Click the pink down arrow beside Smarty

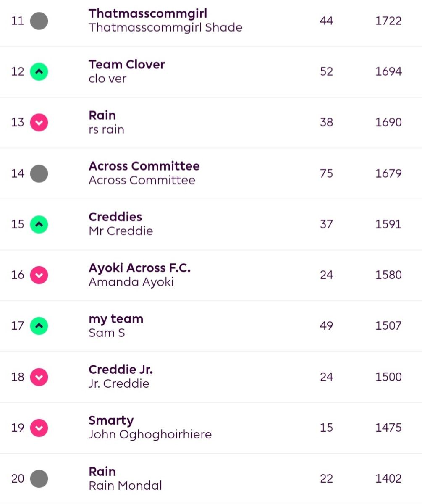click(x=39, y=428)
